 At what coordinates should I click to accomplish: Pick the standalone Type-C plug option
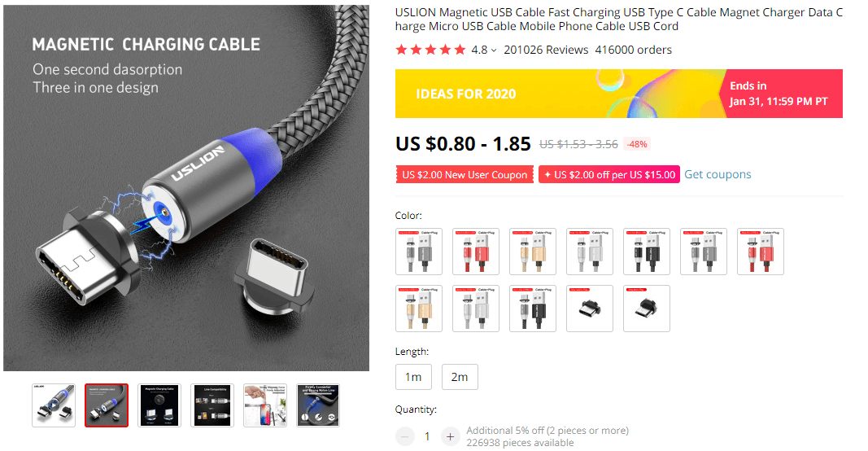(x=590, y=309)
